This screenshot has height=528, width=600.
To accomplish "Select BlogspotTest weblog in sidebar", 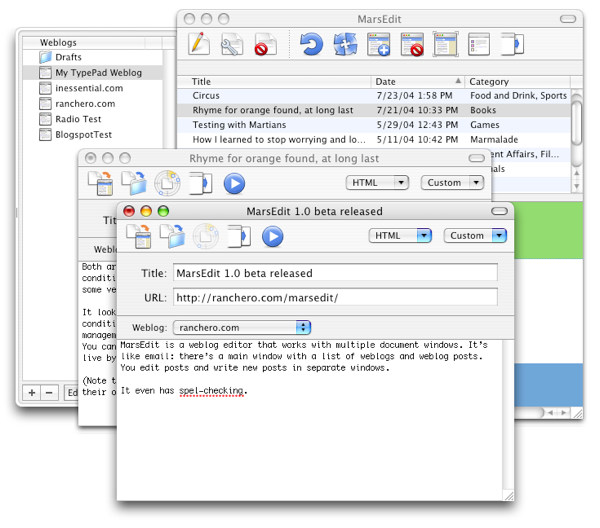I will click(x=84, y=134).
